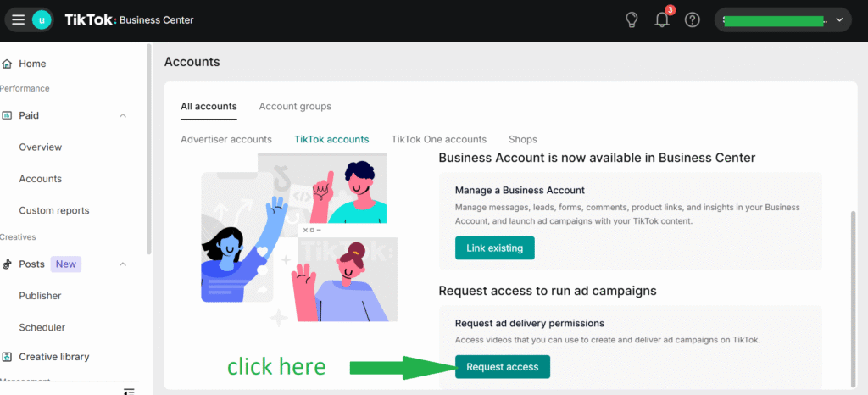Click the collapse sidebar icon at bottom

pos(129,391)
